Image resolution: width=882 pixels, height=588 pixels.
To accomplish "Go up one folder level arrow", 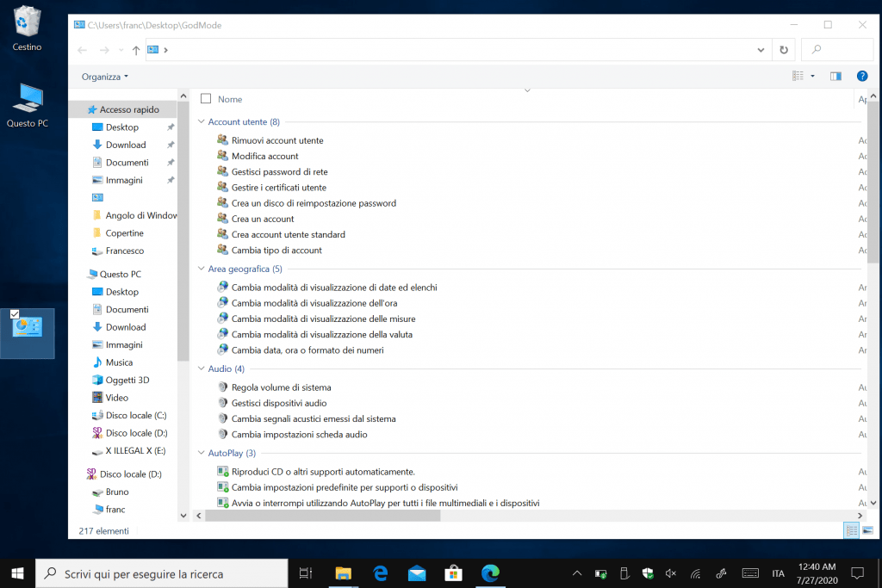I will tap(136, 50).
